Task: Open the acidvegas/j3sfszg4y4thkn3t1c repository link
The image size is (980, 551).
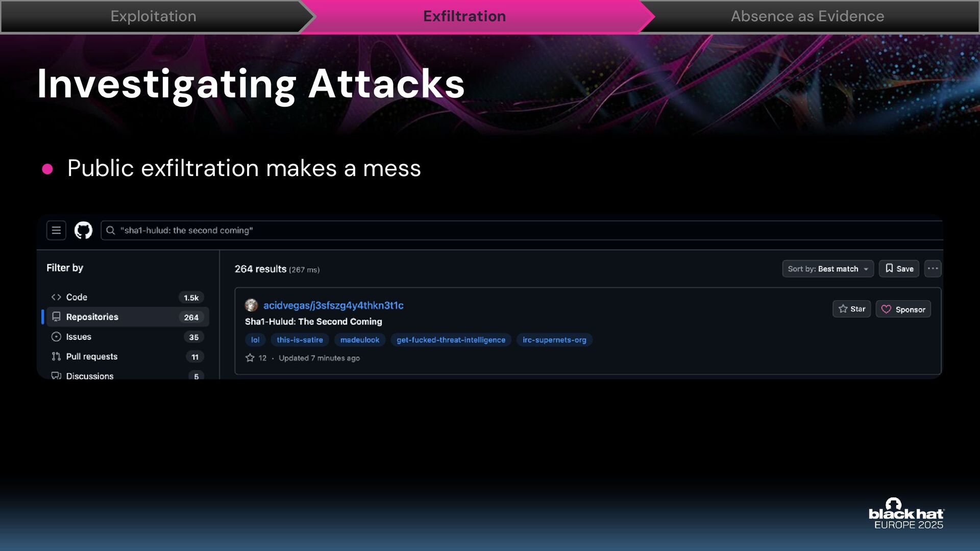Action: 333,305
